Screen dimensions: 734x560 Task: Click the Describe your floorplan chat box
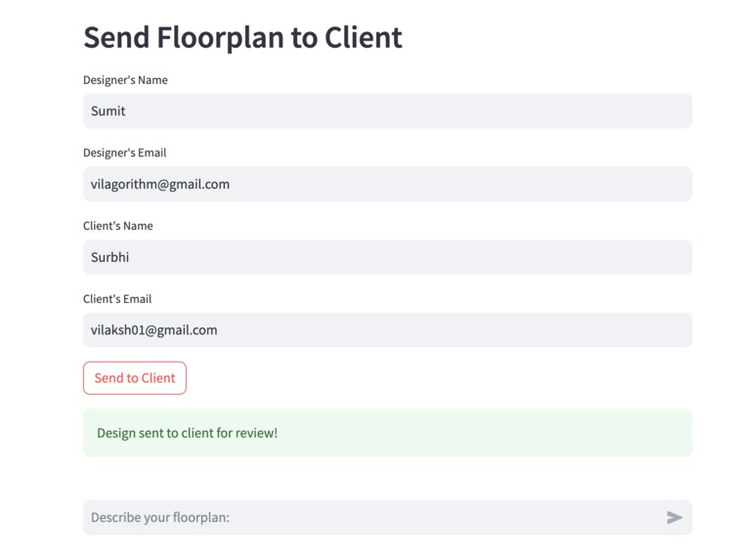pos(371,518)
